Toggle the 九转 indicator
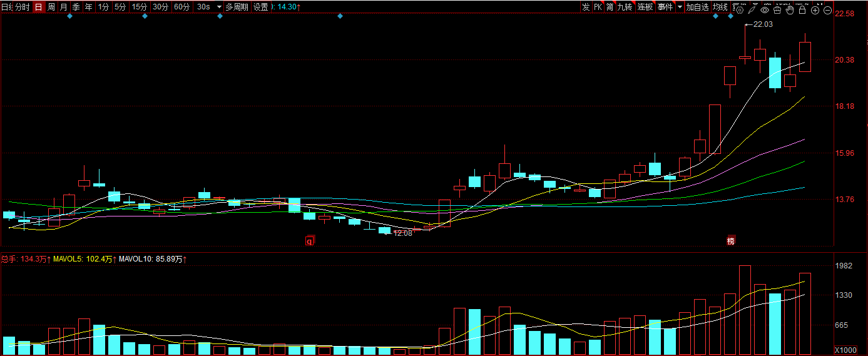 click(625, 7)
